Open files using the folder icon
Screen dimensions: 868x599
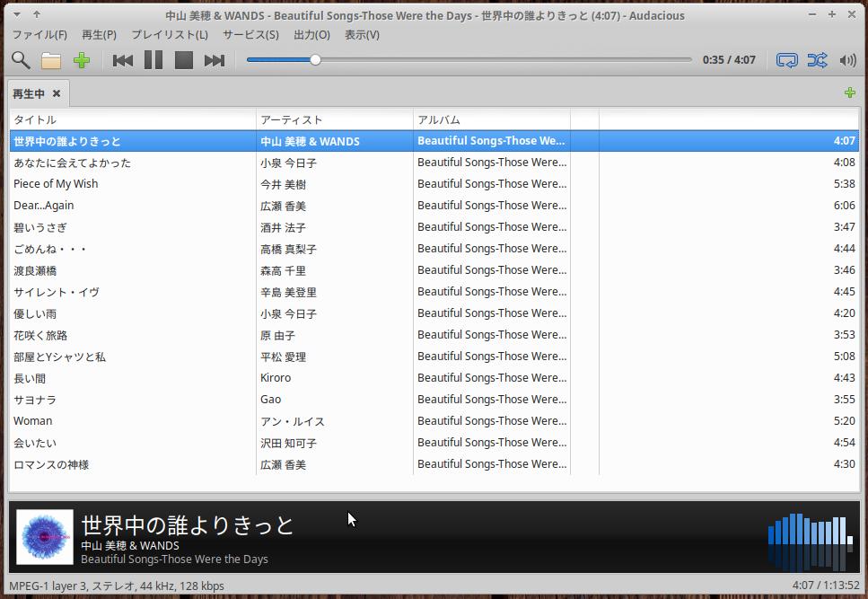pos(51,60)
